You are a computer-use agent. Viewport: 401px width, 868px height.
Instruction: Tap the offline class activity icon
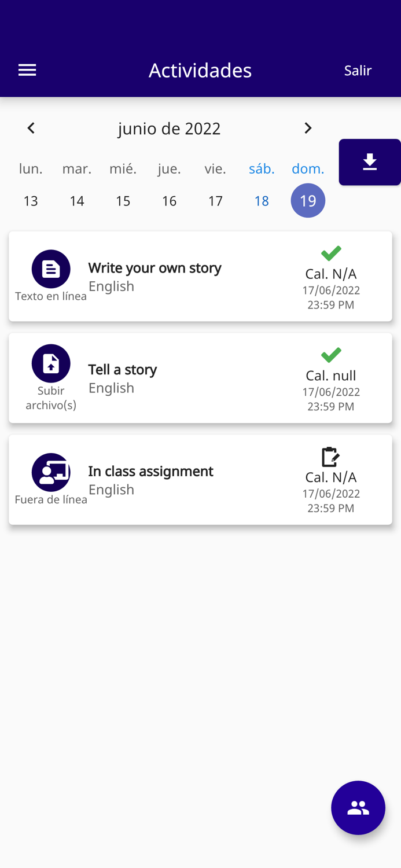pyautogui.click(x=51, y=472)
